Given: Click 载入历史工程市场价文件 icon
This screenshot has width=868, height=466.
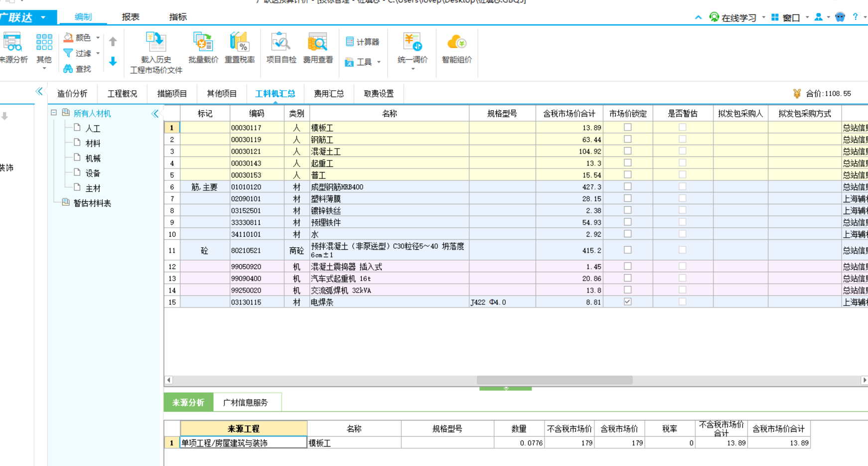Looking at the screenshot, I should pyautogui.click(x=156, y=42).
